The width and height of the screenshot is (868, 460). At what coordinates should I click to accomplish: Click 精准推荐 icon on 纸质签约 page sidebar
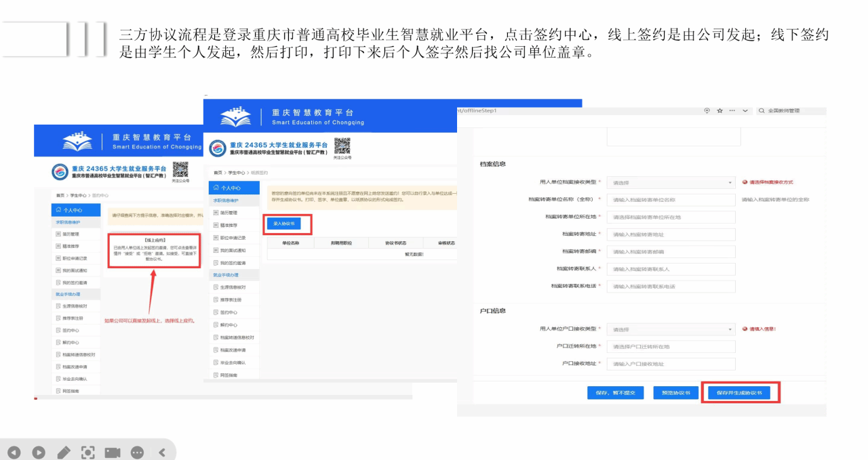[x=216, y=225]
